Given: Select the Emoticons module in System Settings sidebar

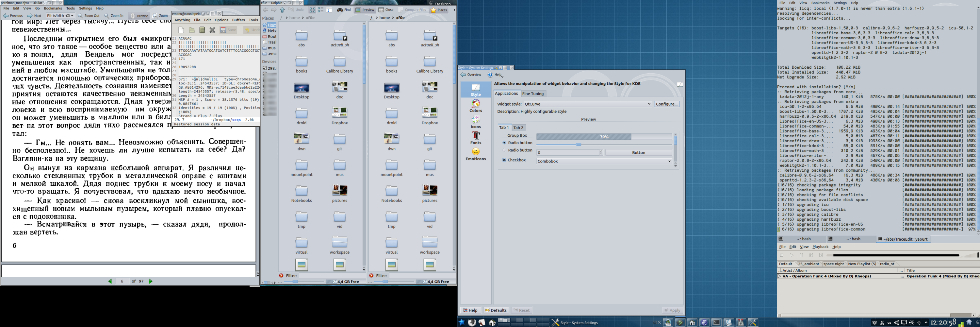Looking at the screenshot, I should click(x=476, y=154).
